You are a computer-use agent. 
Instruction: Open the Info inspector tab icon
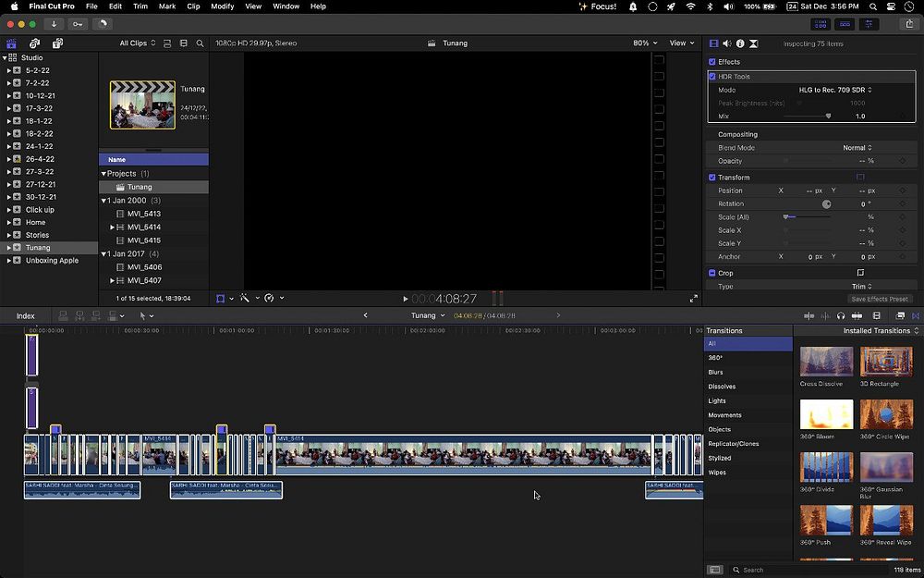740,43
